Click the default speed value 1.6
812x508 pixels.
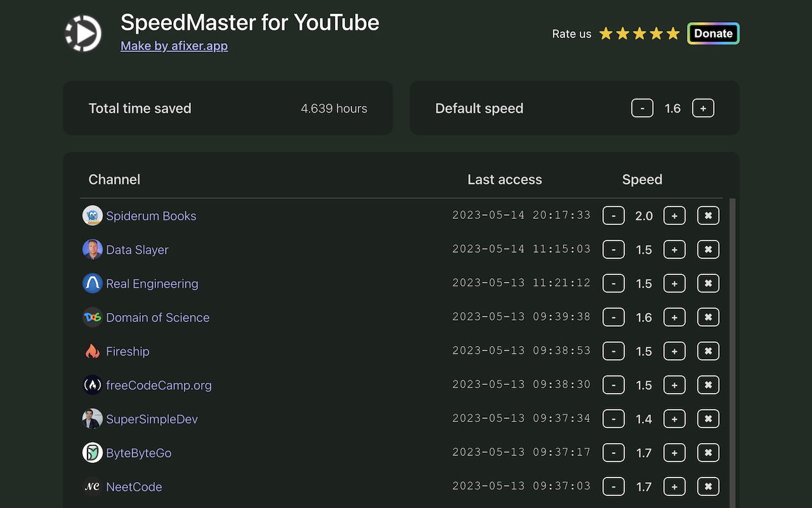[672, 109]
